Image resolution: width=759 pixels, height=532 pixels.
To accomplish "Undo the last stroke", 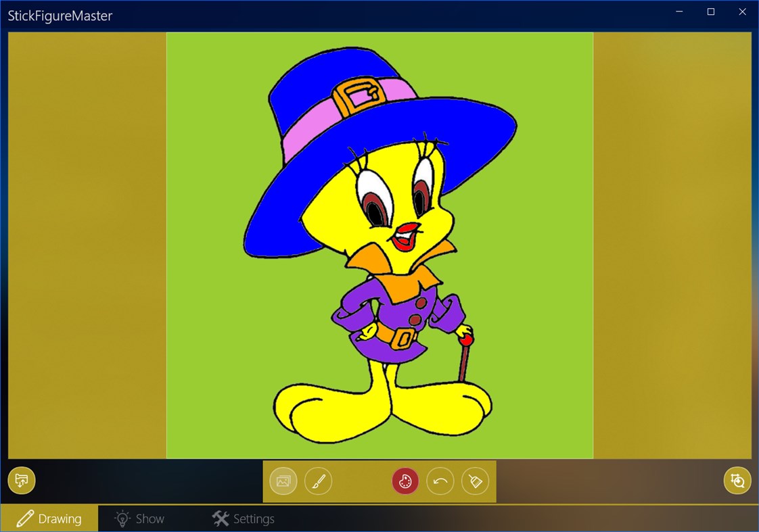I will tap(440, 481).
